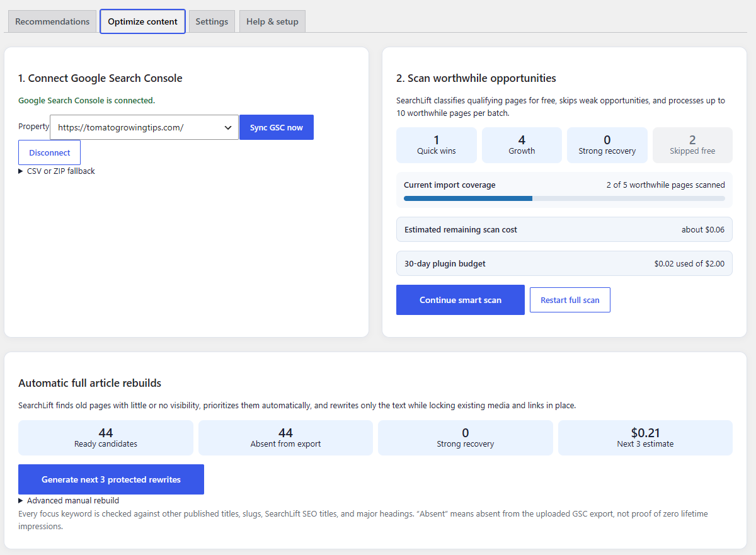Open the Help & setup tab
The width and height of the screenshot is (756, 555).
click(272, 21)
